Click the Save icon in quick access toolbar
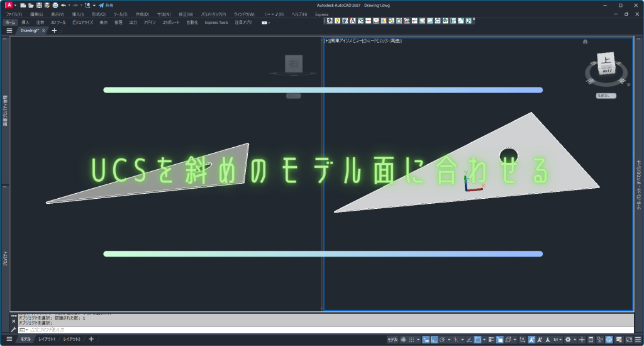This screenshot has height=346, width=644. point(38,5)
